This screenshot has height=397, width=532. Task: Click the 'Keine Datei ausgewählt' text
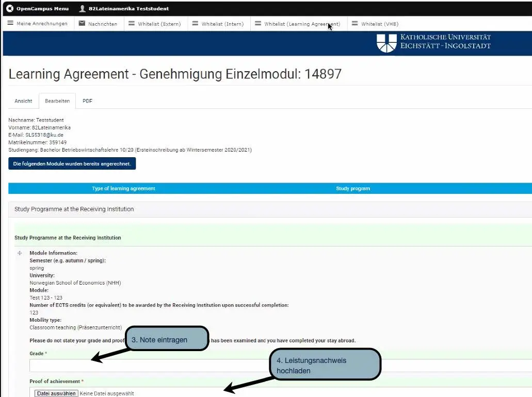(x=107, y=393)
